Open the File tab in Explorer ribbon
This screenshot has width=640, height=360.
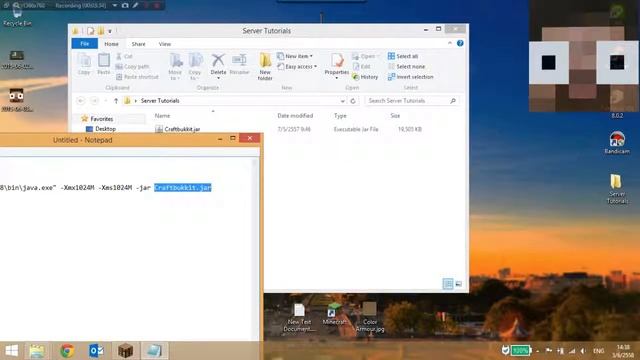[x=84, y=44]
